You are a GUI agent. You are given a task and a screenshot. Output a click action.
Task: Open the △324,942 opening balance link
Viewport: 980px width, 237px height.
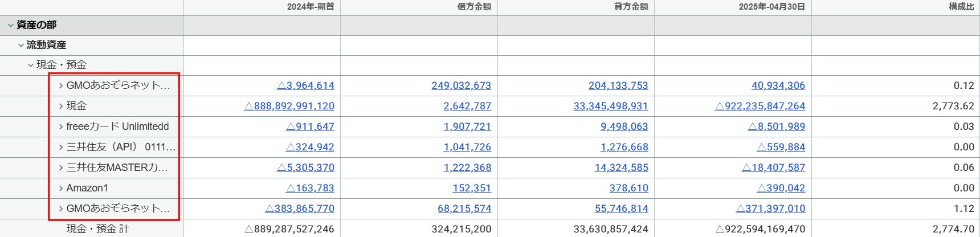[x=310, y=147]
